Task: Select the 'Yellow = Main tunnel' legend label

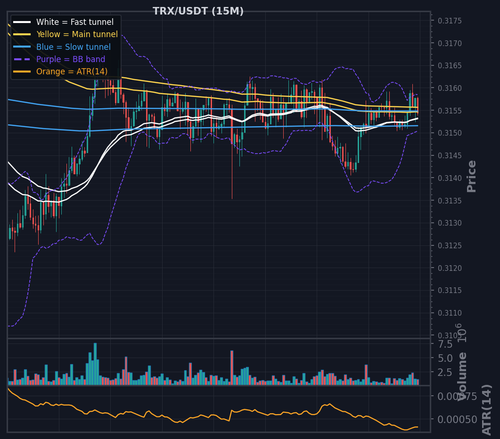Action: click(77, 34)
